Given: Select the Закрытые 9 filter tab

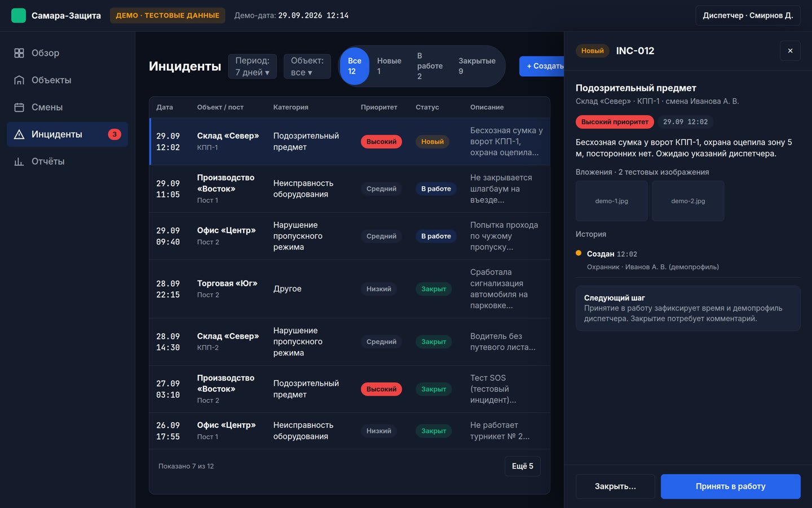Looking at the screenshot, I should [477, 66].
